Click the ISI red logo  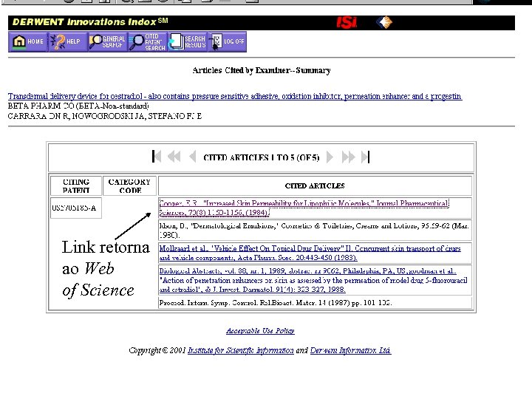pos(347,23)
